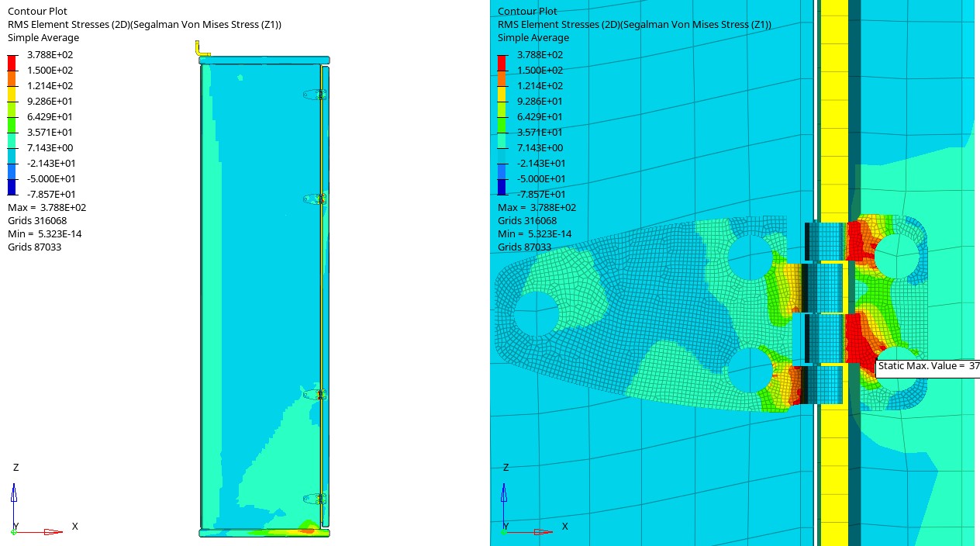
Task: Select legend value 9.286E+01 in right plot
Action: (x=540, y=102)
